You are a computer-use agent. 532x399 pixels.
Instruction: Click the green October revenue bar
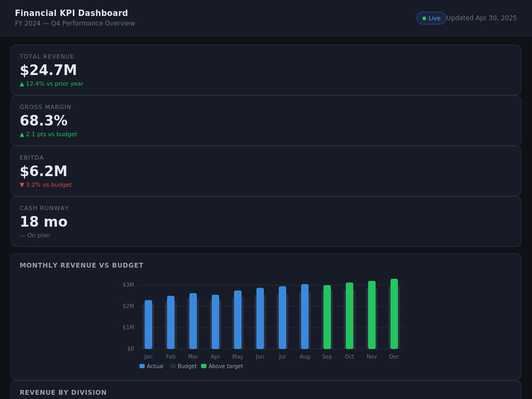click(x=350, y=315)
